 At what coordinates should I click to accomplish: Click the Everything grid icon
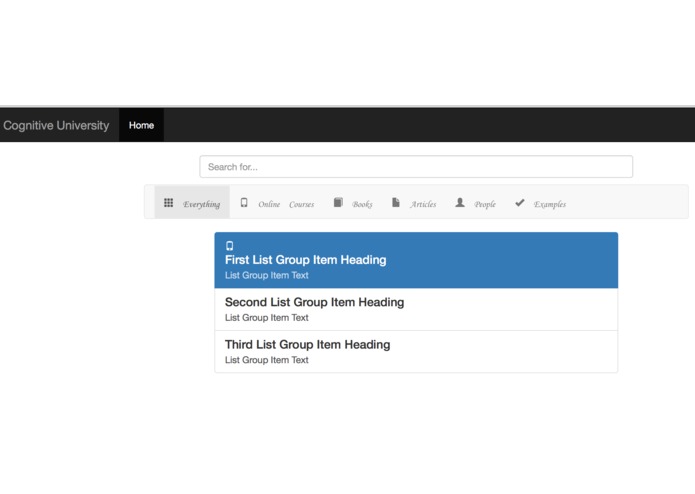click(168, 203)
